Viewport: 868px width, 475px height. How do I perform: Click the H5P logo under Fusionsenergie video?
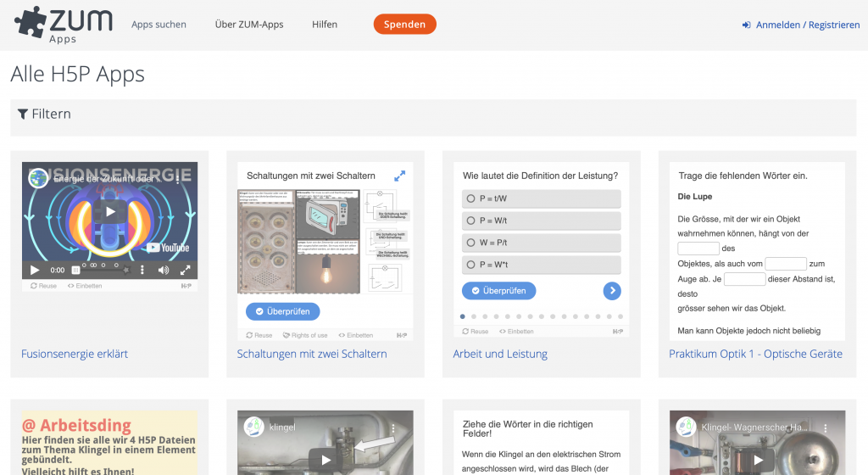(x=187, y=286)
